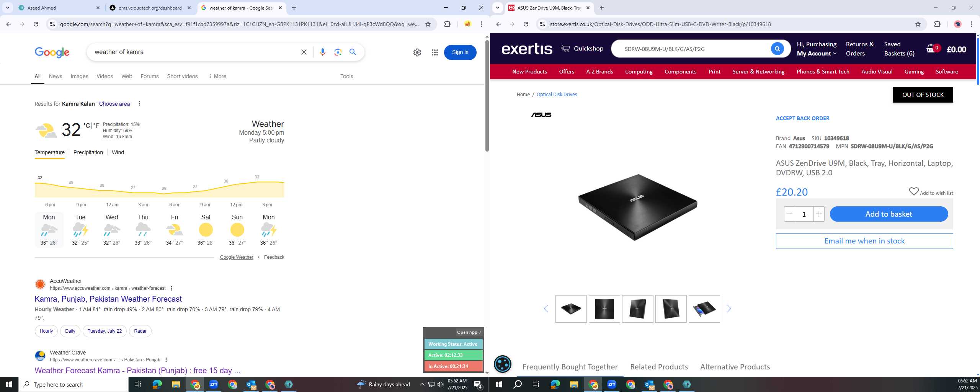Show next product thumbnails with right arrow
This screenshot has width=980, height=392.
click(729, 309)
